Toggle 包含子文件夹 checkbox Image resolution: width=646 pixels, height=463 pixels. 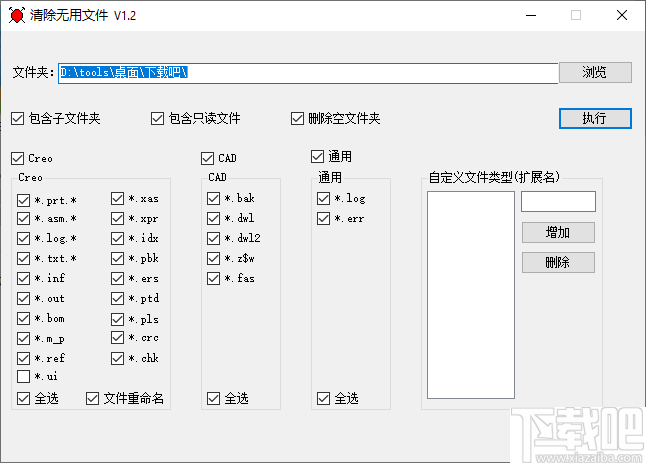pyautogui.click(x=17, y=119)
